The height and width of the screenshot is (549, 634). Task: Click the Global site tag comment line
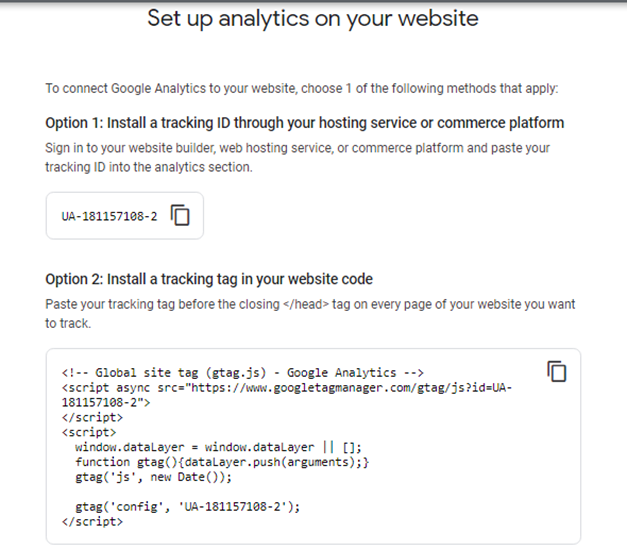click(x=243, y=372)
